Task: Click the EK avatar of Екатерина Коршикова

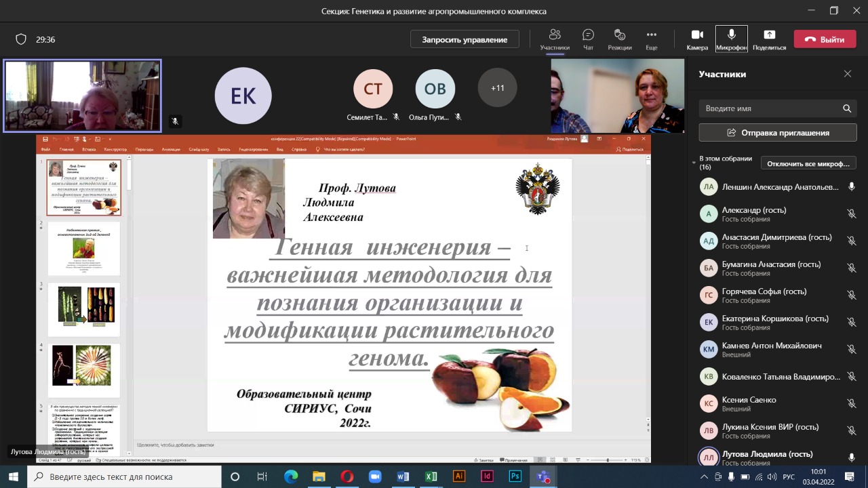Action: [x=709, y=322]
